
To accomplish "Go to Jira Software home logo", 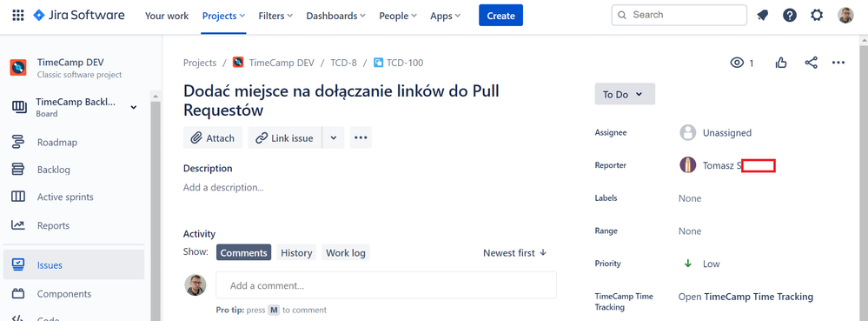I will click(x=79, y=16).
